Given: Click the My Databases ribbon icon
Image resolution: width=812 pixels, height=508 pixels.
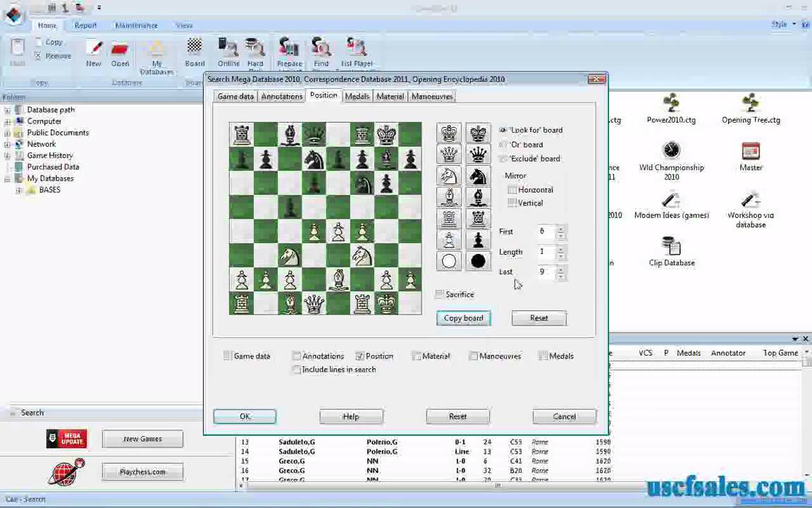Looking at the screenshot, I should (156, 57).
